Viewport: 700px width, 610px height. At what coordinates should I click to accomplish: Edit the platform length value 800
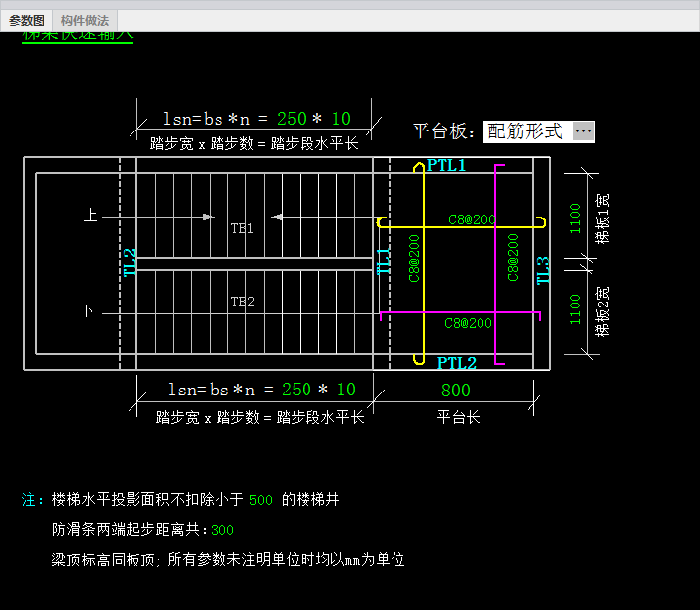click(x=456, y=391)
